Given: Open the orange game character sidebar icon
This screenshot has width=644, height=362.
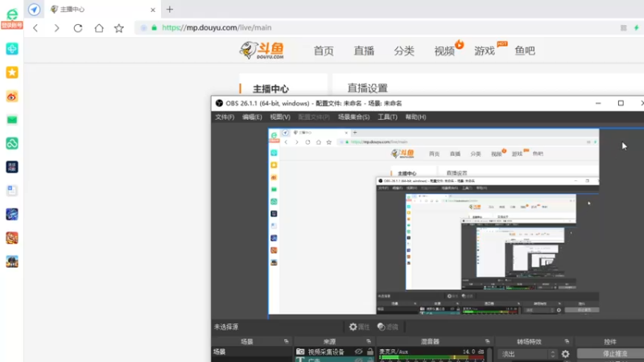Looking at the screenshot, I should tap(12, 237).
